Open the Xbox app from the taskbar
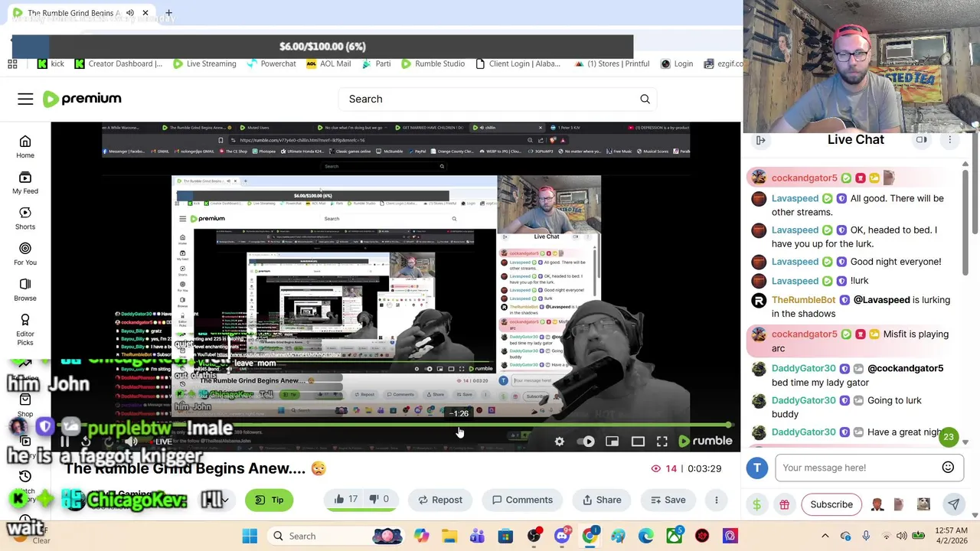Viewport: 980px width, 551px height. click(674, 536)
